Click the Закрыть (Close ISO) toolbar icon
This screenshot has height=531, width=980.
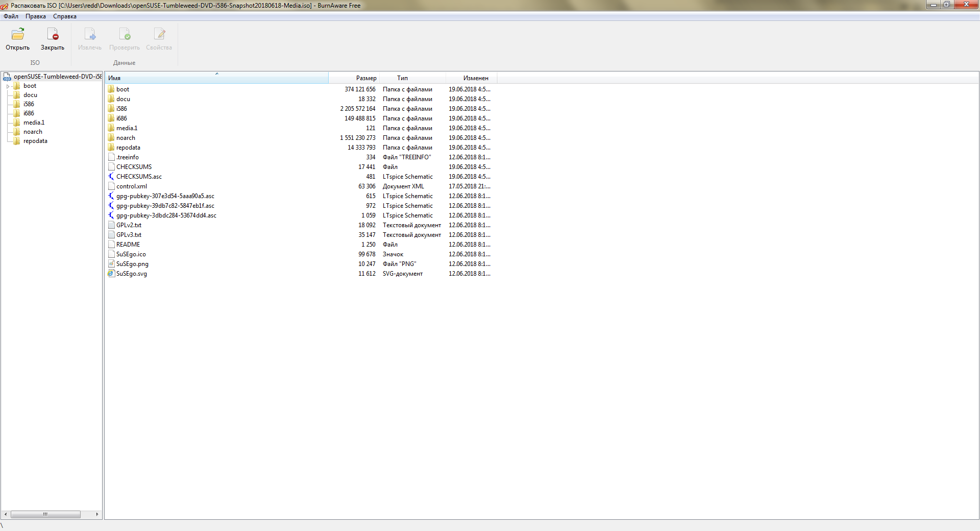[x=53, y=35]
